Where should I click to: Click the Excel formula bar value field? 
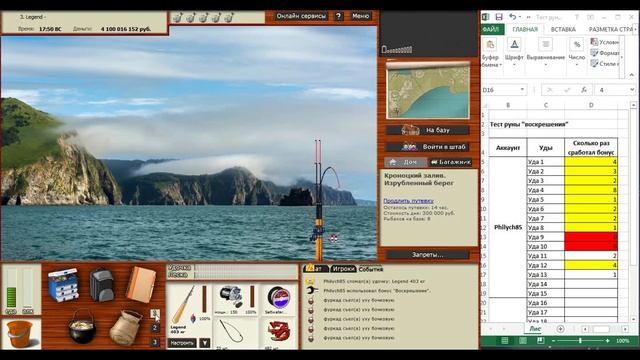click(611, 90)
